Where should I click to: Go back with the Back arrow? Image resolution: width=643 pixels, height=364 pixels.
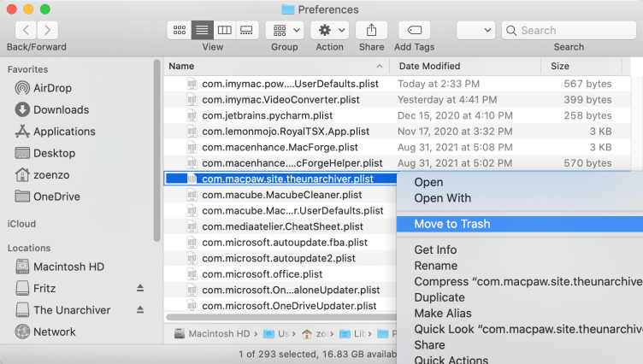click(26, 30)
